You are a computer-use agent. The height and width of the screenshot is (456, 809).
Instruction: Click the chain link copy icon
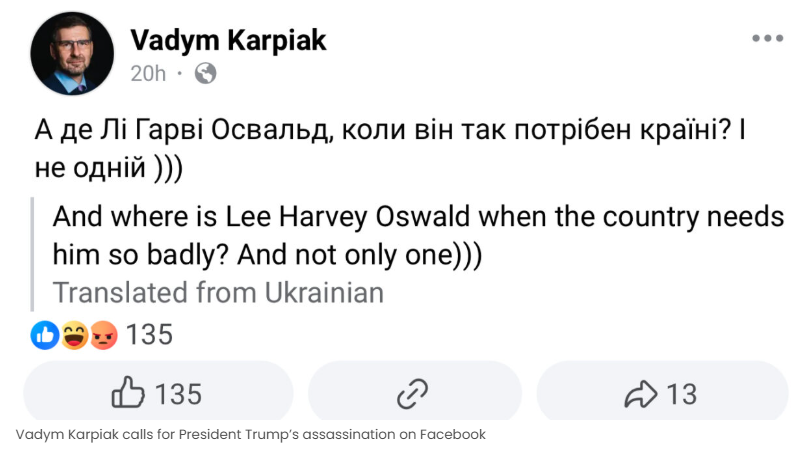coord(412,394)
